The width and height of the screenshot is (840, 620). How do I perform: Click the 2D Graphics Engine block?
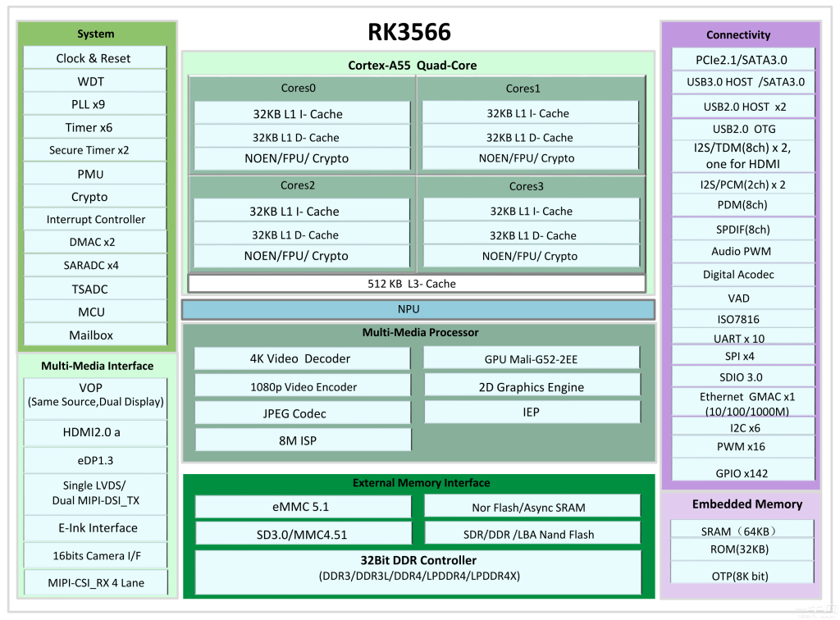point(532,386)
